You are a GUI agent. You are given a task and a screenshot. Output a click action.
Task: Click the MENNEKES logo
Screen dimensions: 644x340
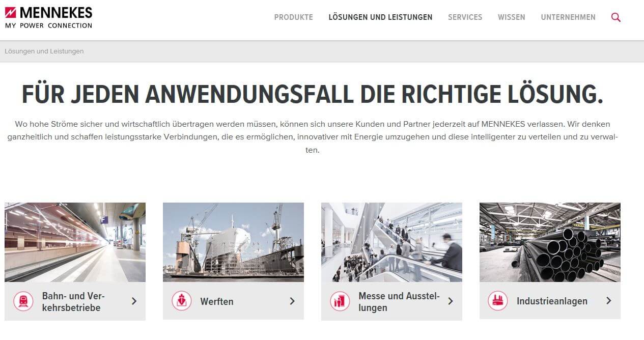(x=49, y=18)
